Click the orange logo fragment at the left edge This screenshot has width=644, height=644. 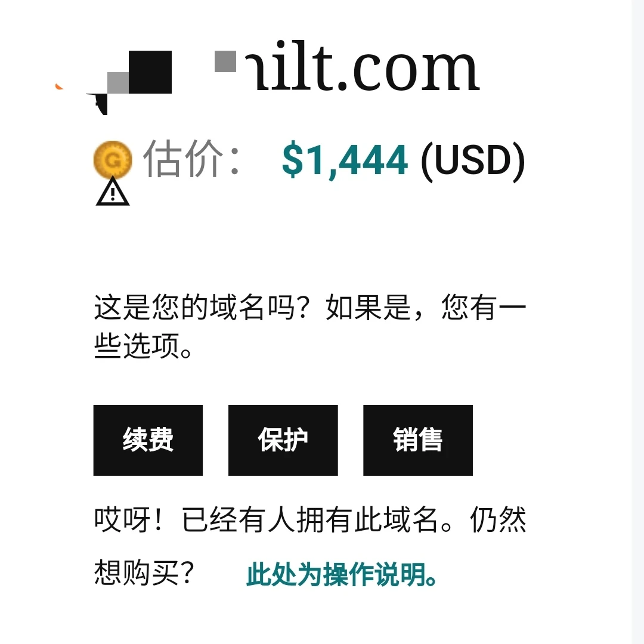pyautogui.click(x=58, y=86)
